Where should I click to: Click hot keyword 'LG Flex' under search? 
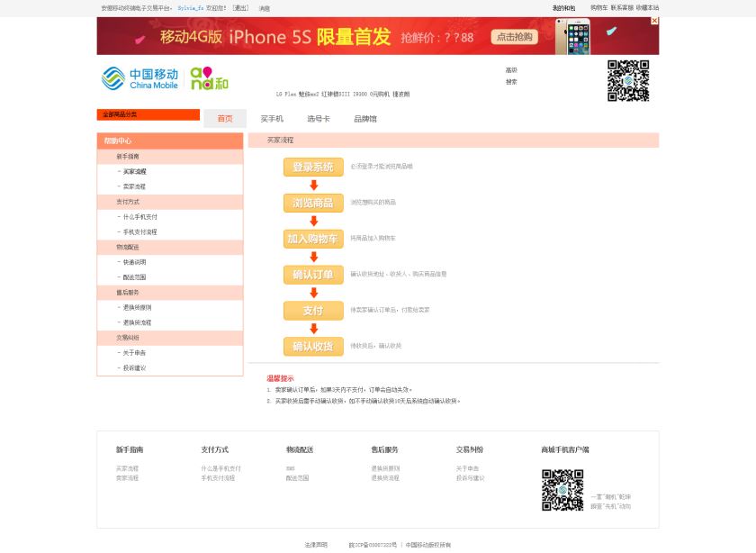(x=286, y=94)
